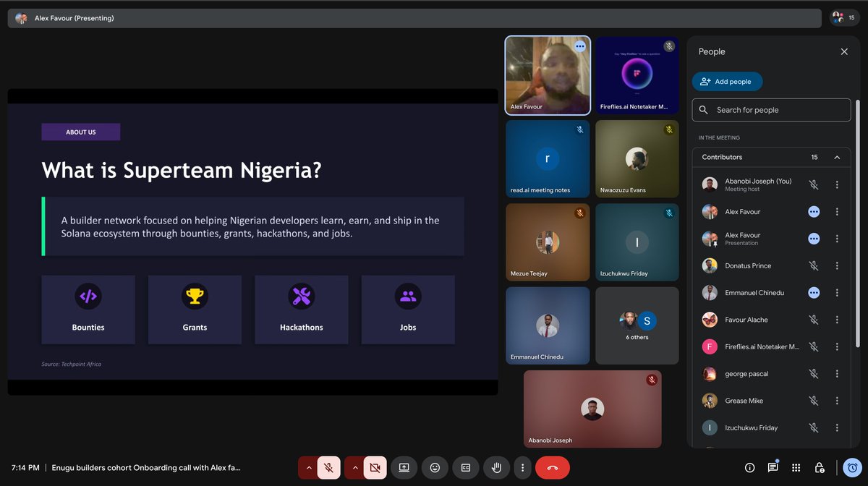This screenshot has width=868, height=486.
Task: Open more options for Emmanuel Chinedu in list
Action: click(x=837, y=293)
